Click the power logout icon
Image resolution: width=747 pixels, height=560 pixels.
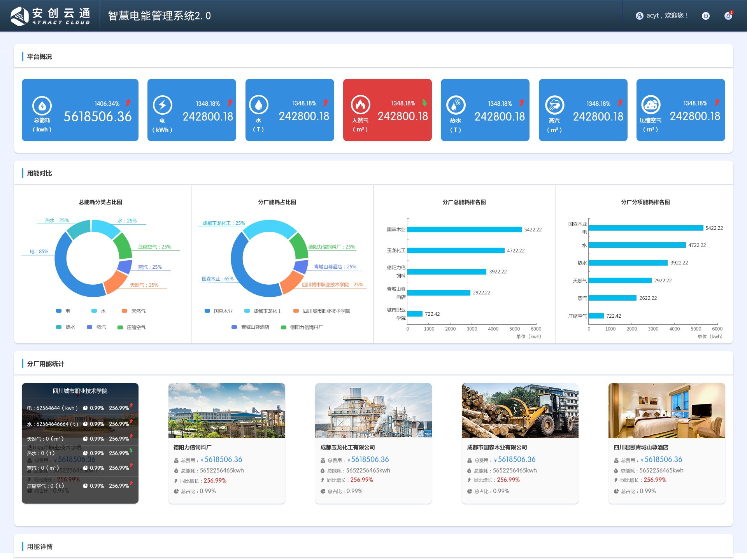pos(705,16)
